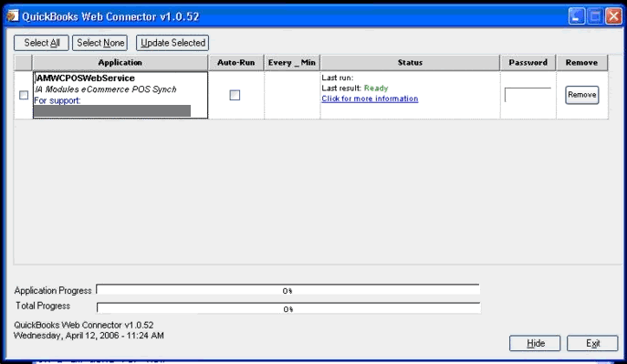
Task: Click the For support text
Action: tap(57, 100)
